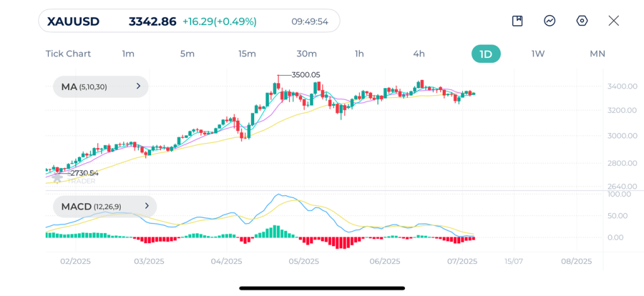644x296 pixels.
Task: Open the XAUUSD symbol selector
Action: (x=74, y=21)
